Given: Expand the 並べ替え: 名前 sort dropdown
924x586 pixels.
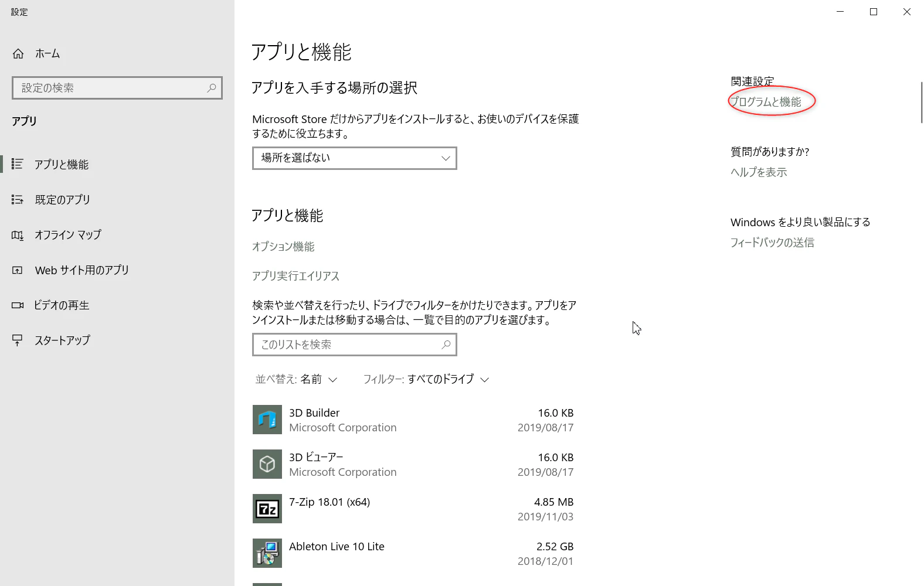Looking at the screenshot, I should (296, 379).
